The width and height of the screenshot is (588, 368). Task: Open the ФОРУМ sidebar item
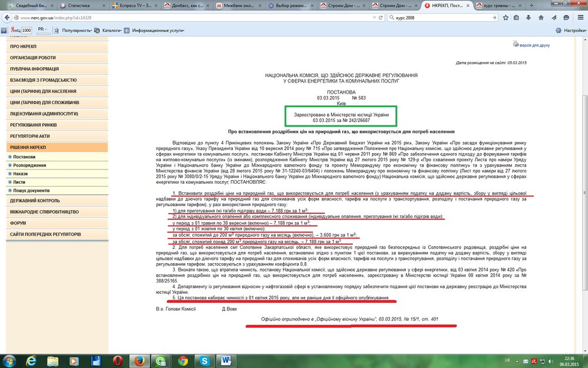(x=57, y=223)
